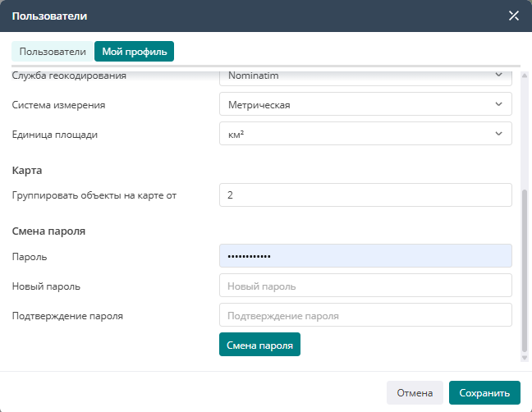This screenshot has width=532, height=412.
Task: Click the scrollbar down arrow
Action: 525,358
